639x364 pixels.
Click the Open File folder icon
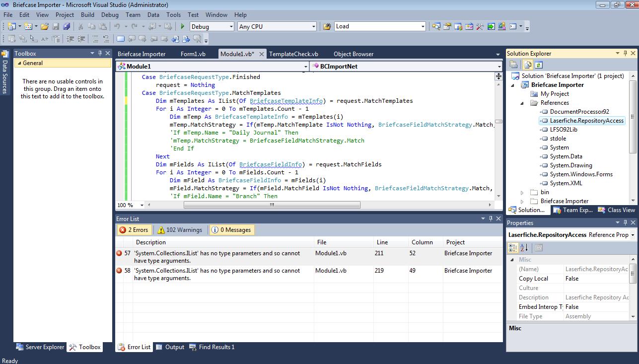click(45, 26)
